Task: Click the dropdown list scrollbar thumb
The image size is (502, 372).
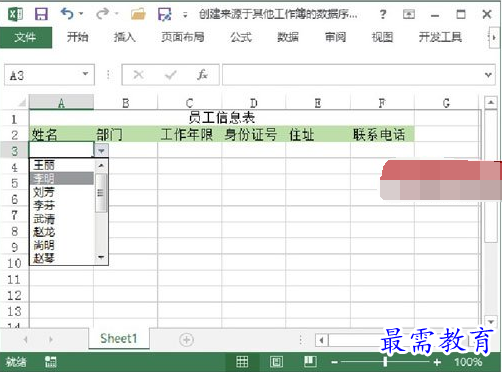Action: point(101,193)
